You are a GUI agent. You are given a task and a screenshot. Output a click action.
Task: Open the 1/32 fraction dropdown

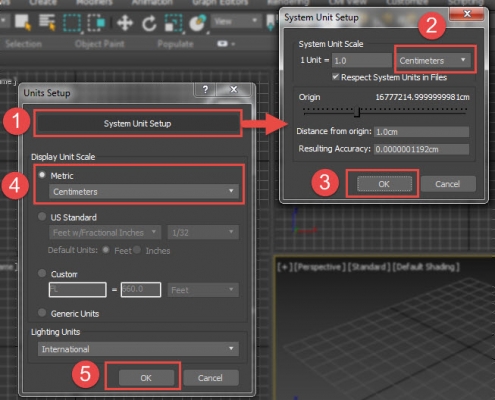point(203,232)
